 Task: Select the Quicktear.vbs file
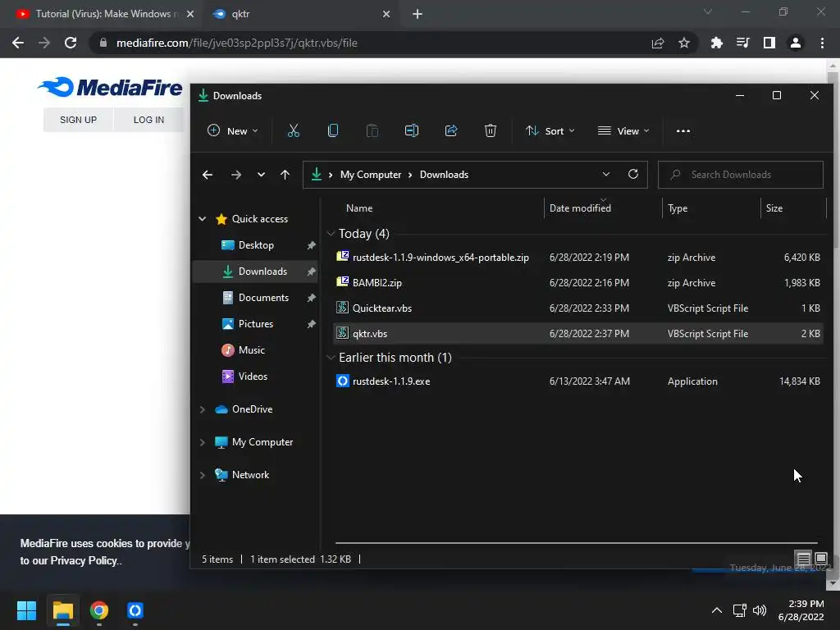(x=578, y=308)
